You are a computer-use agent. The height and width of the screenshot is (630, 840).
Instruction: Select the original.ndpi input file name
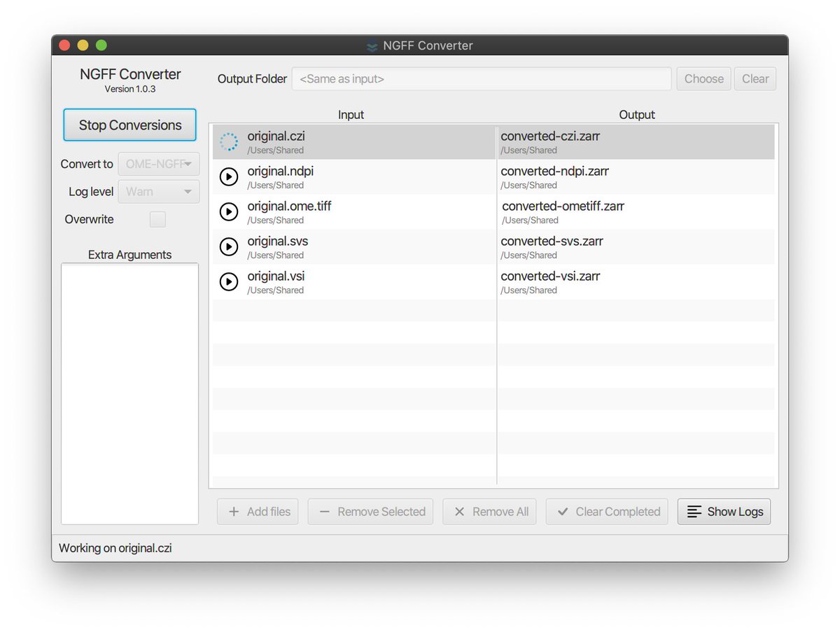[x=281, y=171]
